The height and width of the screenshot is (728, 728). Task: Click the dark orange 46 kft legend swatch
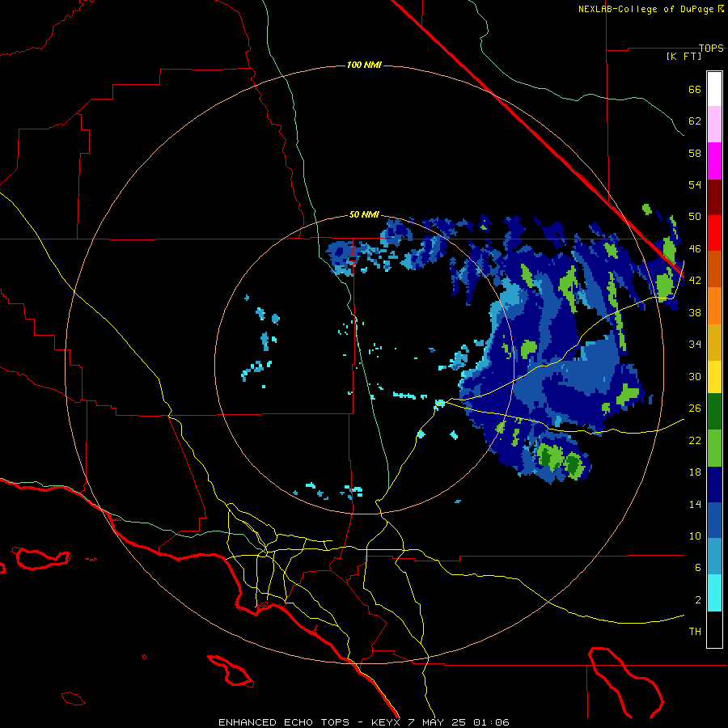(x=714, y=269)
